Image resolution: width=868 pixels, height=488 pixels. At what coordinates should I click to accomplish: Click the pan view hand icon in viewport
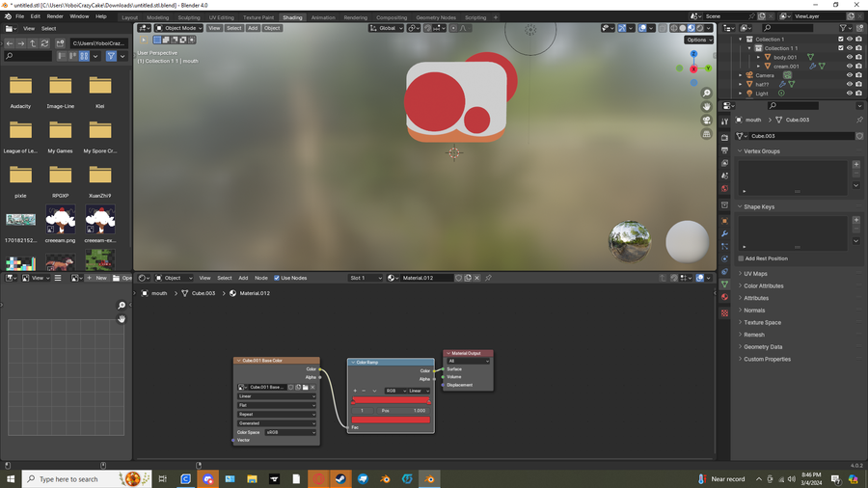(706, 107)
